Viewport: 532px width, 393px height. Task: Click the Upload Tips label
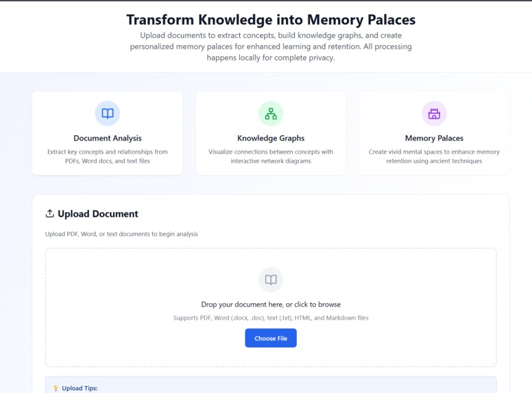point(80,388)
